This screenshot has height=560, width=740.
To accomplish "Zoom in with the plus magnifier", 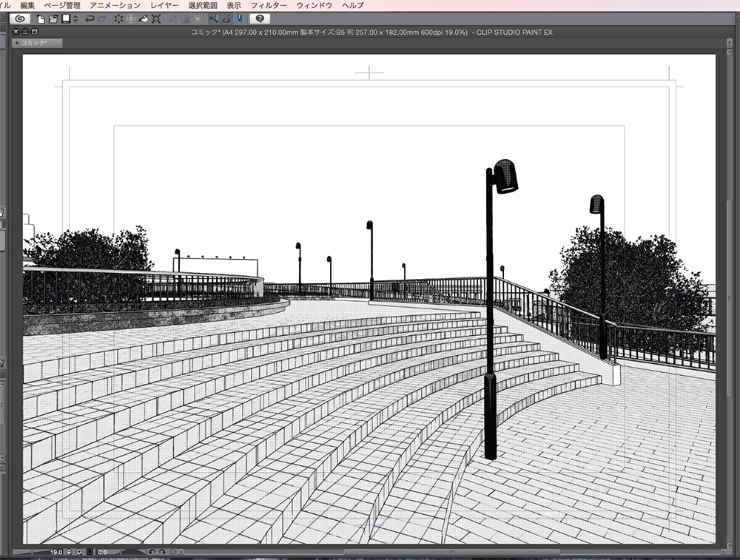I will [79, 552].
